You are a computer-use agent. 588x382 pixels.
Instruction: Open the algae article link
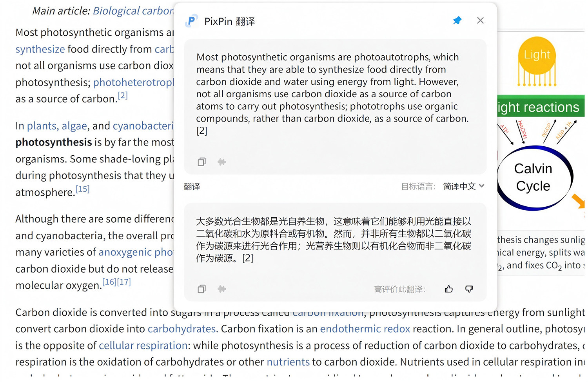(74, 126)
